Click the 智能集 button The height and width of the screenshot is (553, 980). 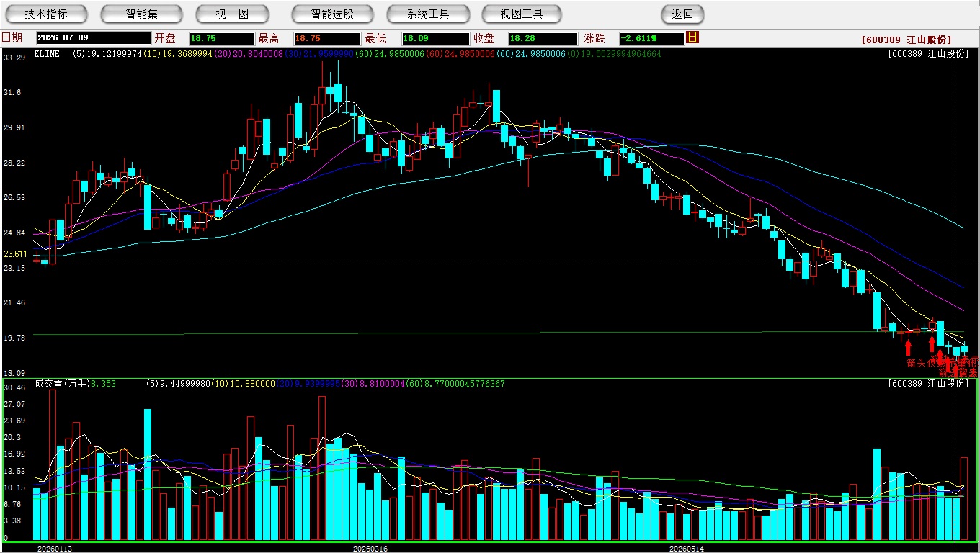[141, 14]
